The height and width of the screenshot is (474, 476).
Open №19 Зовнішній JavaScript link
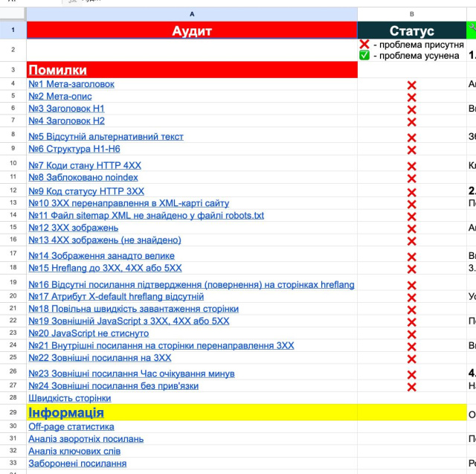tap(129, 321)
